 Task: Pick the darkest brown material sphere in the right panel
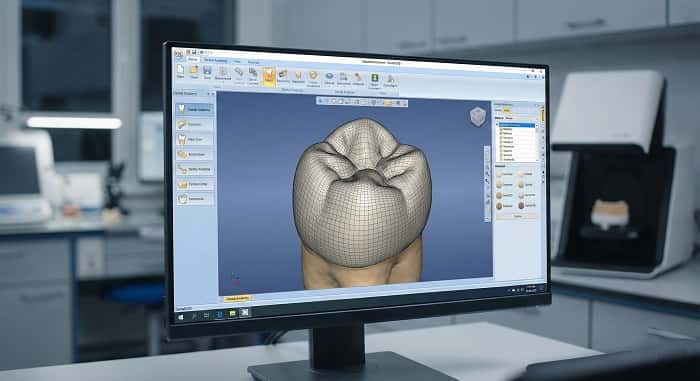[x=521, y=206]
